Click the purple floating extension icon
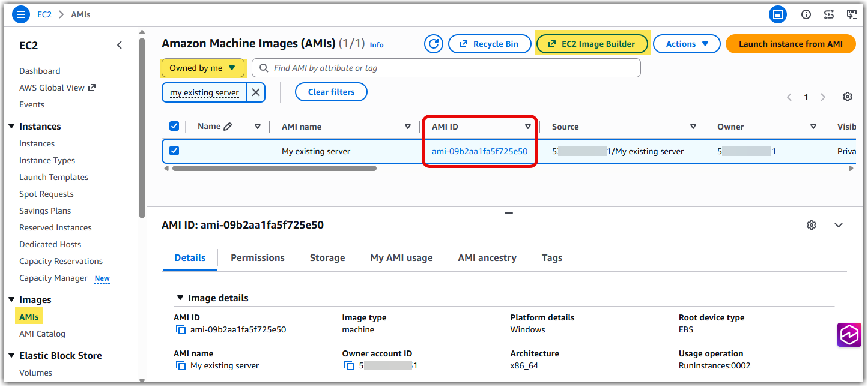This screenshot has height=387, width=868. click(x=849, y=335)
